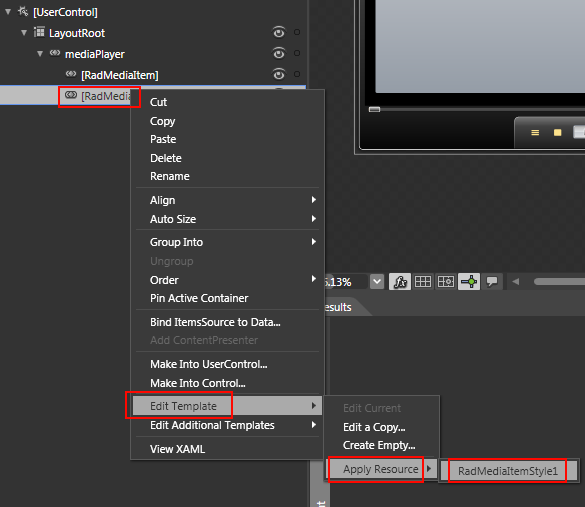Click the media player seek slider thumb

click(x=374, y=109)
